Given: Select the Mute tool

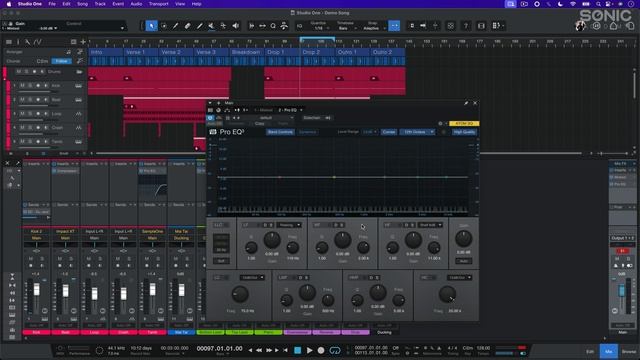Looking at the screenshot, I should (211, 26).
